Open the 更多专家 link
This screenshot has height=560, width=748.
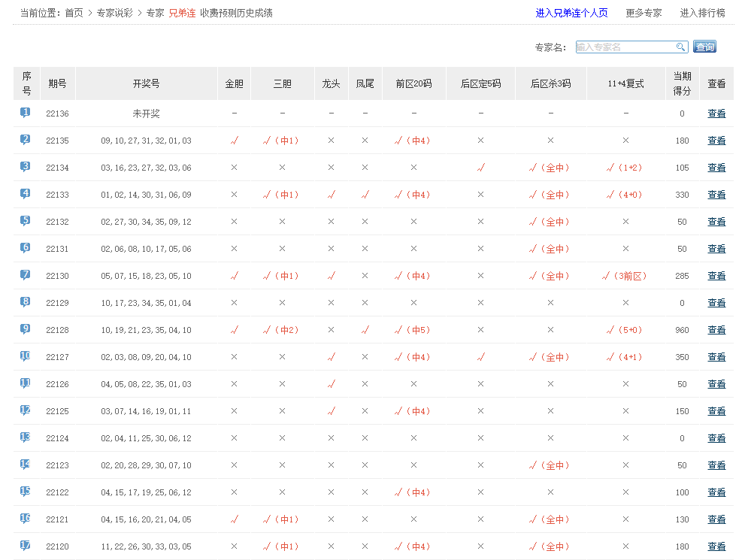(x=644, y=13)
